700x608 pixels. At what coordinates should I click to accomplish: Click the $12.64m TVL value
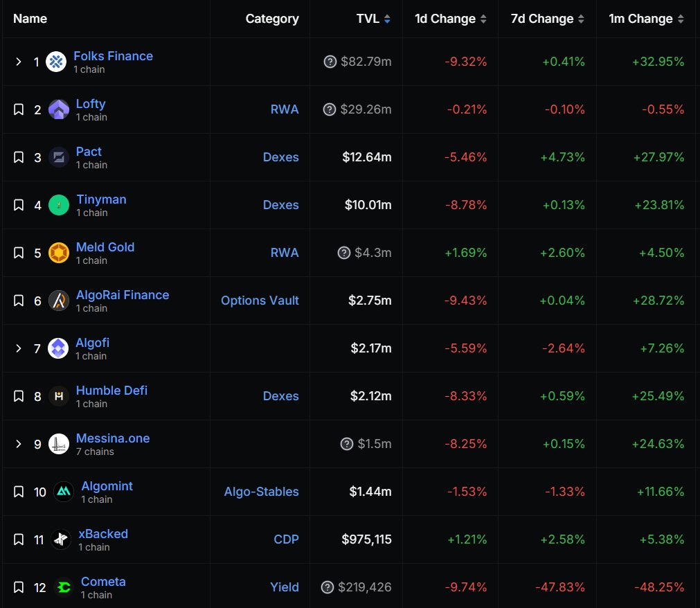pyautogui.click(x=367, y=157)
